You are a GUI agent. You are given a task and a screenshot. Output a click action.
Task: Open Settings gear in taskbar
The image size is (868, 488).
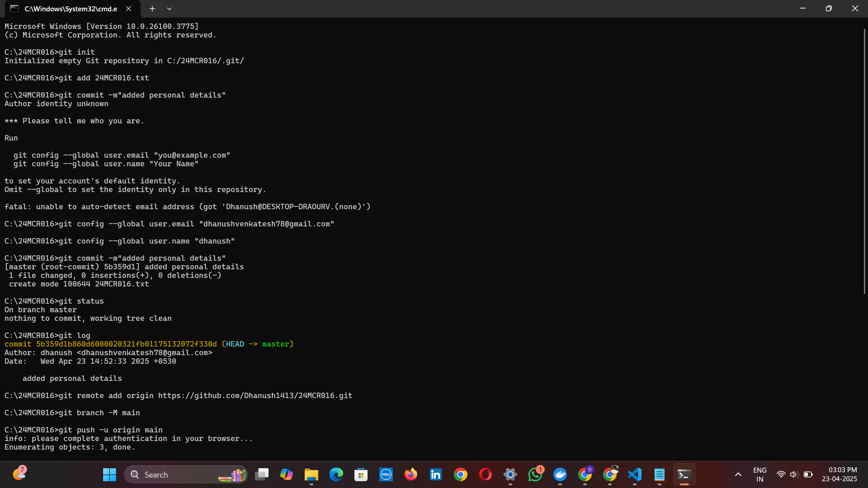(510, 474)
